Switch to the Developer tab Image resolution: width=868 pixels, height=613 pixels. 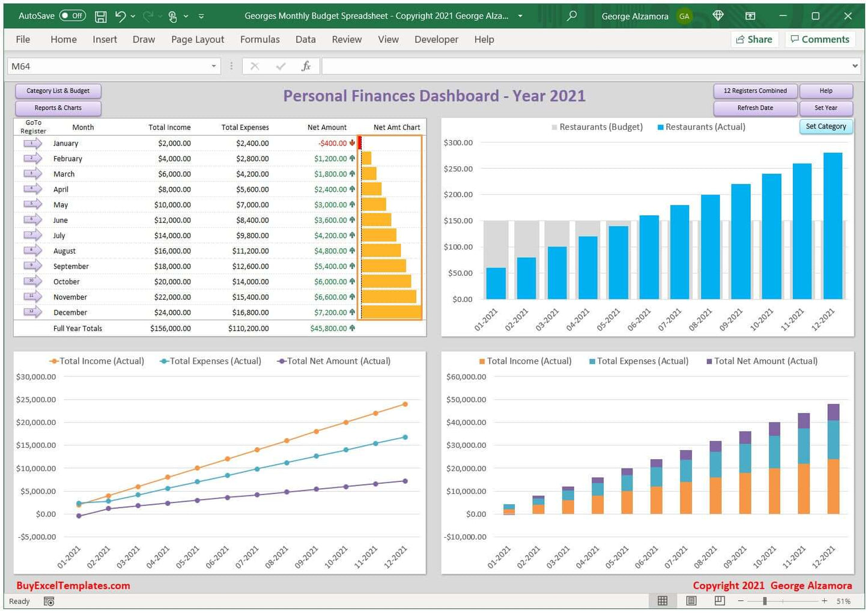pyautogui.click(x=436, y=40)
